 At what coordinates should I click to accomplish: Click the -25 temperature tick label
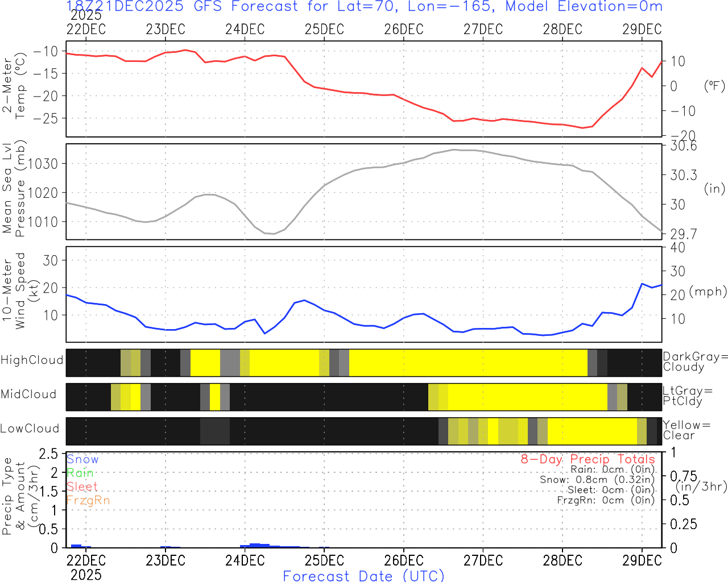(x=45, y=118)
